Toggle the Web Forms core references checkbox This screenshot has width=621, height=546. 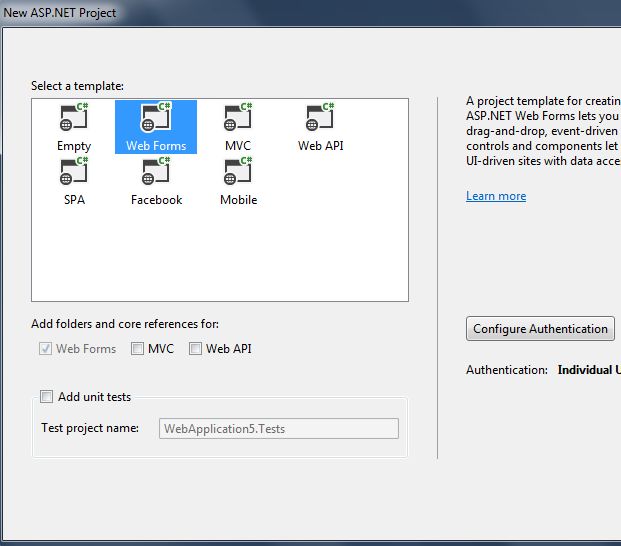[46, 349]
